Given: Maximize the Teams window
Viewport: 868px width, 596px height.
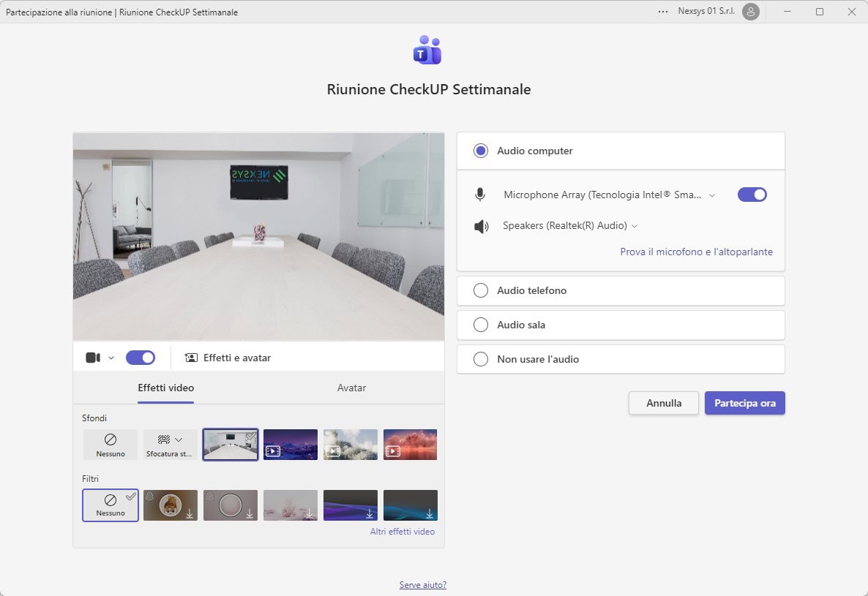Looking at the screenshot, I should point(819,12).
